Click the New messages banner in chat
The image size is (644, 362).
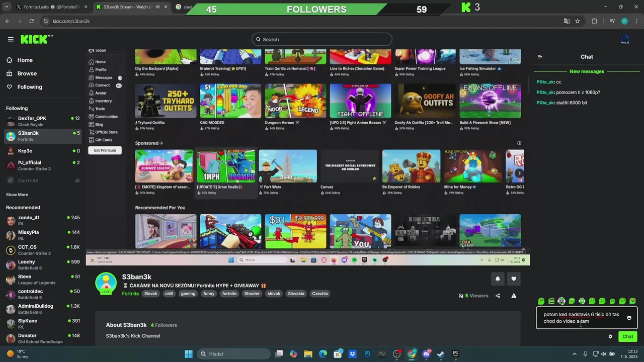[587, 71]
